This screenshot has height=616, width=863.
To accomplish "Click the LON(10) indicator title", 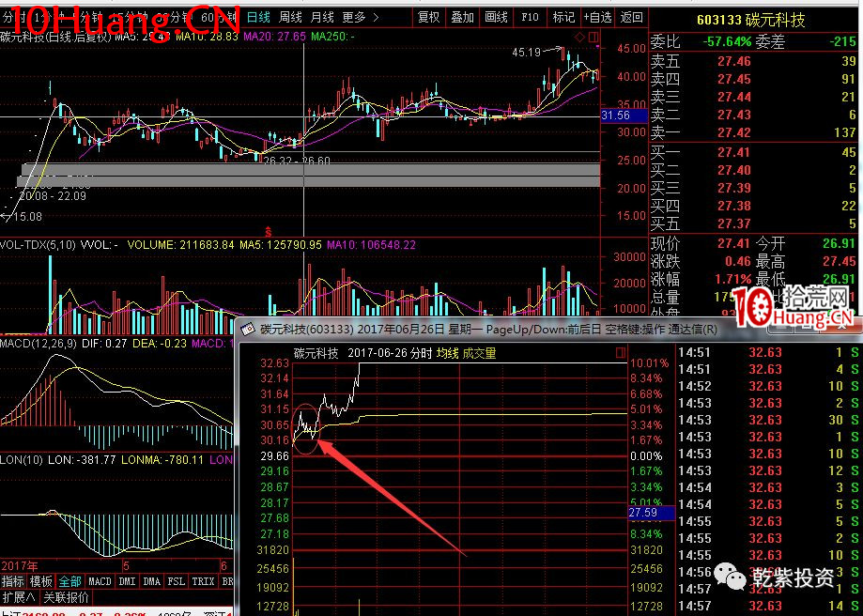I will click(22, 459).
